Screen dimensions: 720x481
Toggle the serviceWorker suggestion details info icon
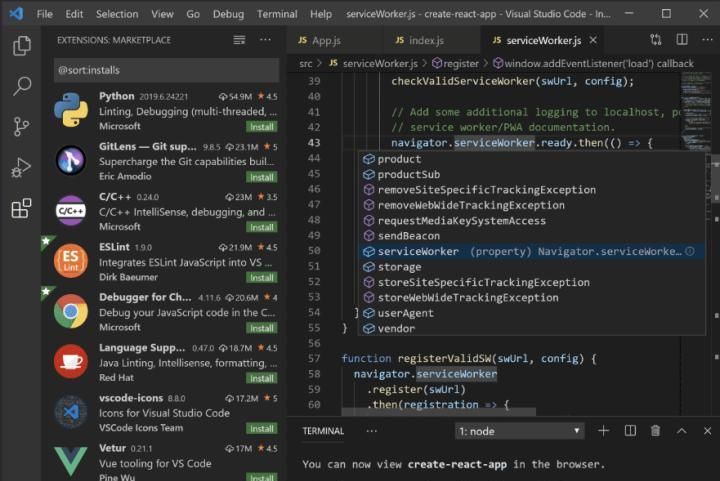[x=689, y=252]
